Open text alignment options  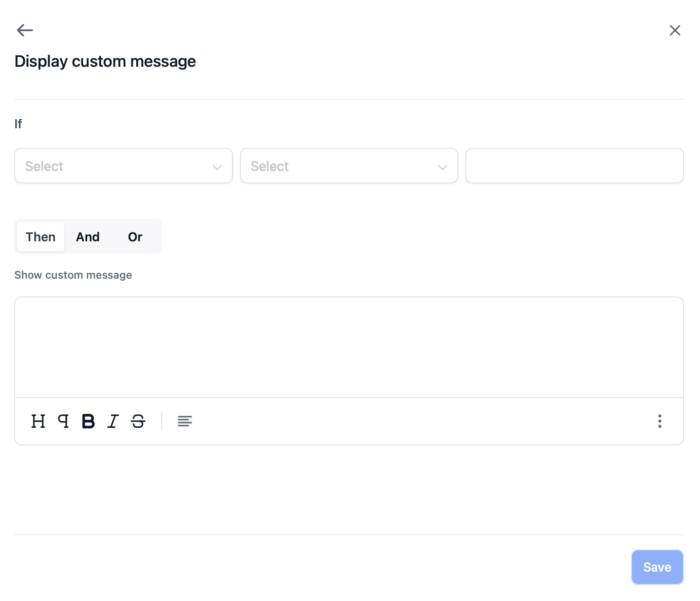point(185,421)
